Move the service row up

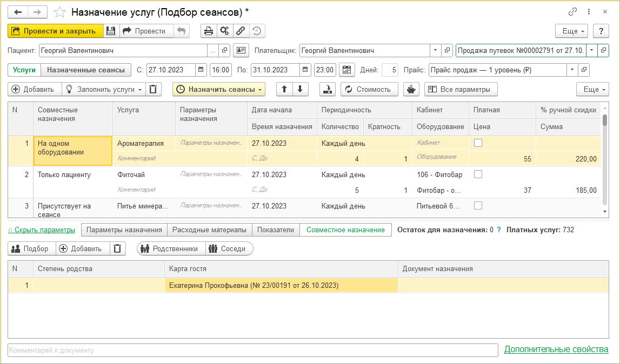(284, 89)
